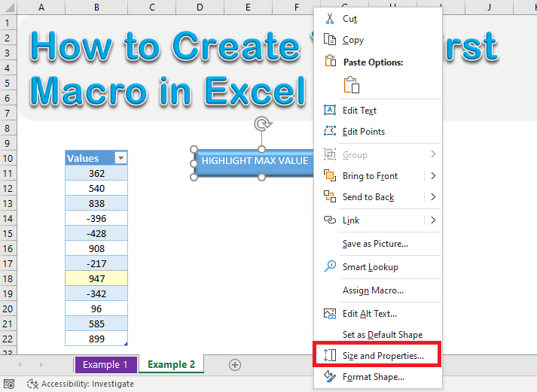Select the cell containing 585
The width and height of the screenshot is (537, 392).
click(96, 324)
